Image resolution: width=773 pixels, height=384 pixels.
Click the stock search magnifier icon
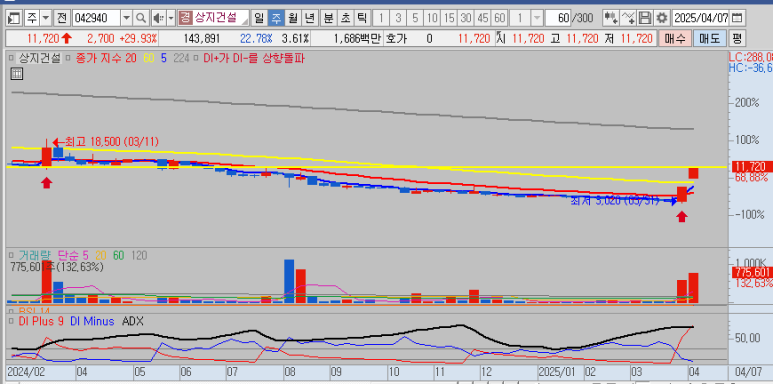pos(141,18)
